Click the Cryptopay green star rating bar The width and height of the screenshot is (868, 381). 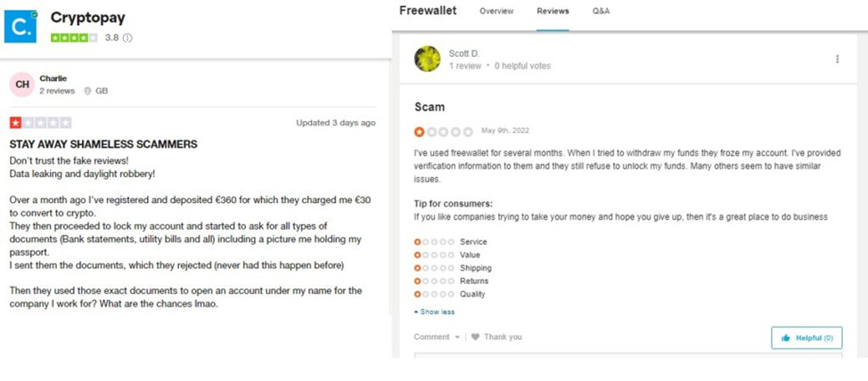pos(74,38)
